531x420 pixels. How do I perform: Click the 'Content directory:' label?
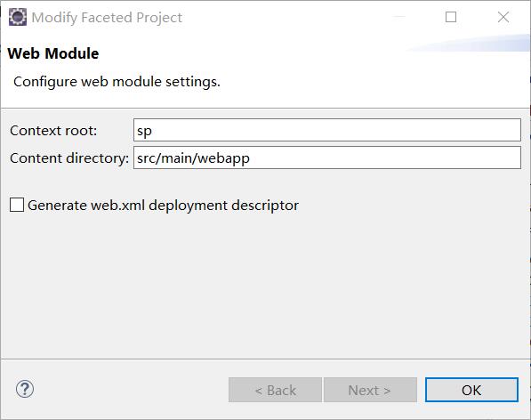coord(69,158)
